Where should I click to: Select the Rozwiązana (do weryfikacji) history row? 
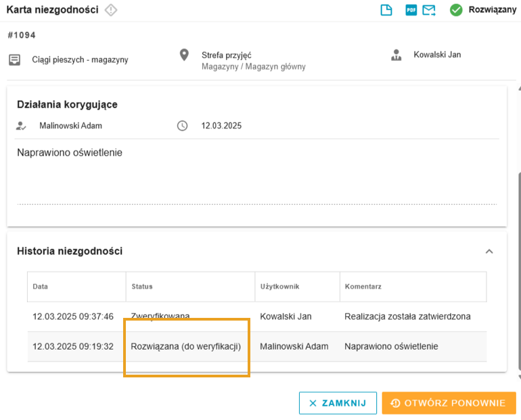pyautogui.click(x=257, y=347)
